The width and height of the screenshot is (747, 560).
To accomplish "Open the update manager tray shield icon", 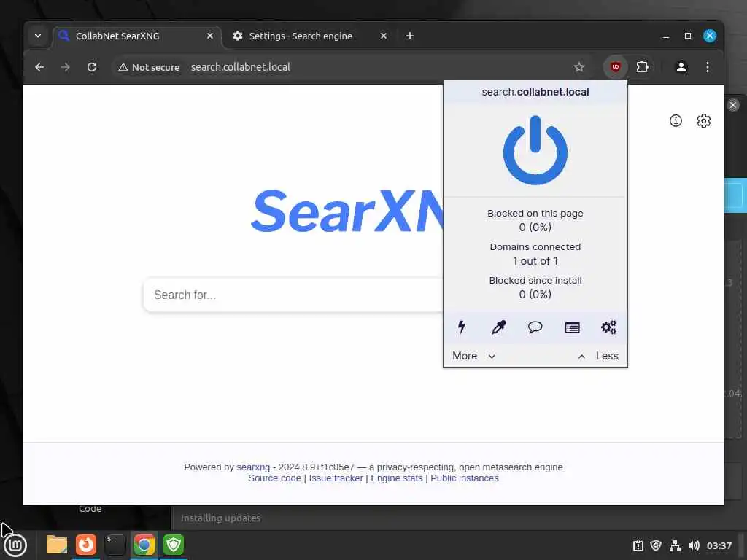I will coord(656,545).
